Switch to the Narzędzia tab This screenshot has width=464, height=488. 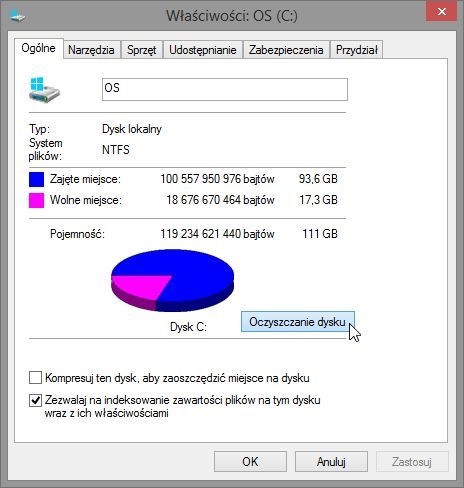point(91,50)
